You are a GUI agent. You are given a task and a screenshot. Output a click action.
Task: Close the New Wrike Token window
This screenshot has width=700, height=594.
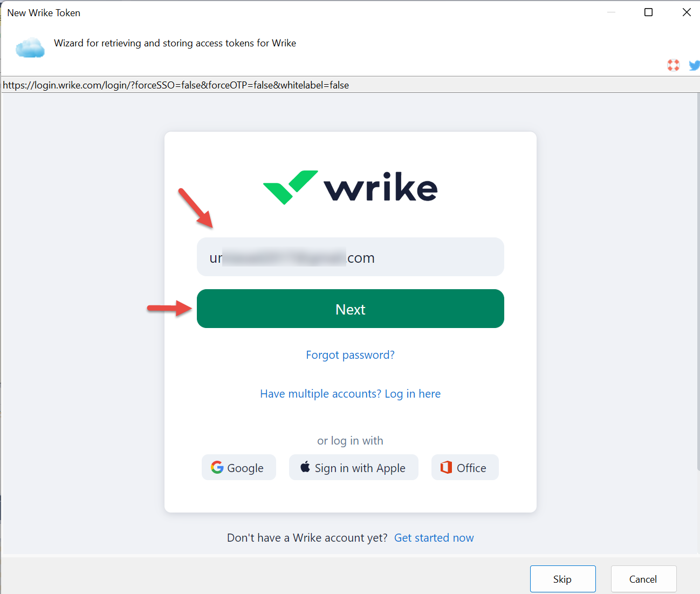click(x=686, y=12)
